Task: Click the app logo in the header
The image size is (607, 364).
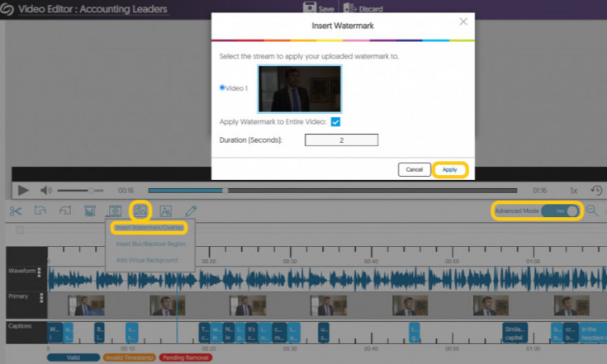Action: point(7,9)
